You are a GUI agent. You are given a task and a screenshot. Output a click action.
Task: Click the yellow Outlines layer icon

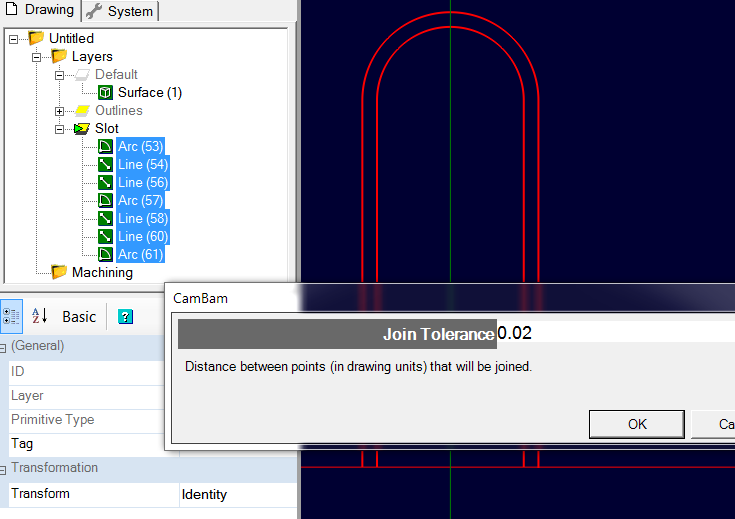[82, 110]
